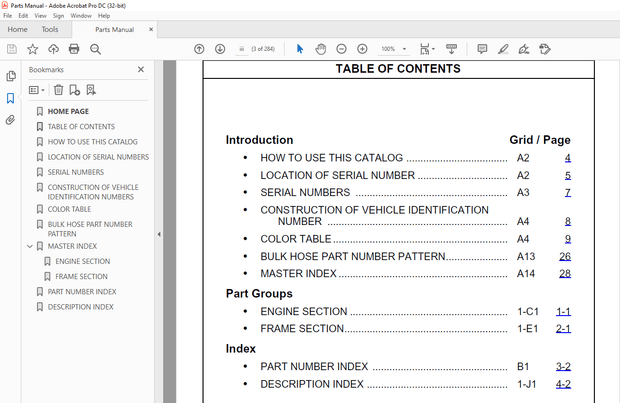
Task: Click Find current bookmark icon
Action: pyautogui.click(x=91, y=90)
